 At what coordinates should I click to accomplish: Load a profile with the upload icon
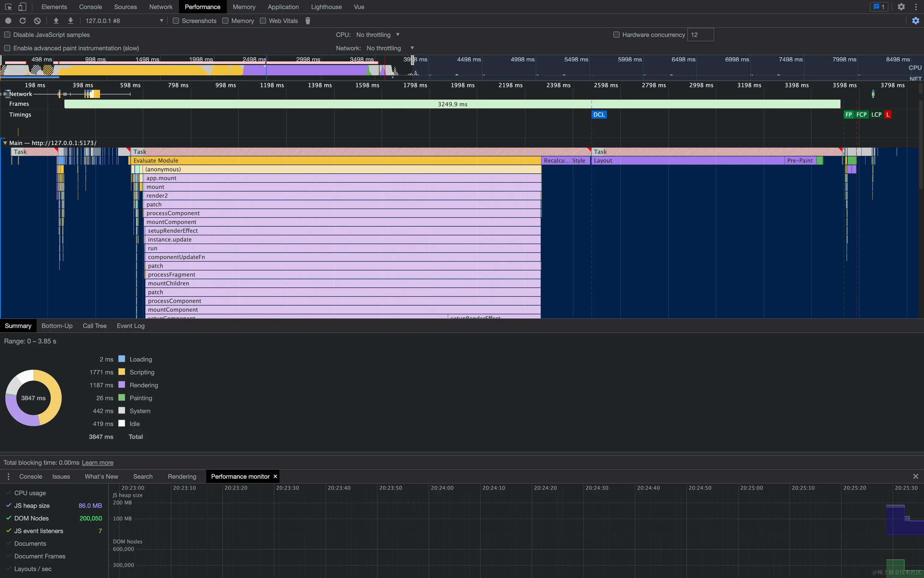click(56, 21)
